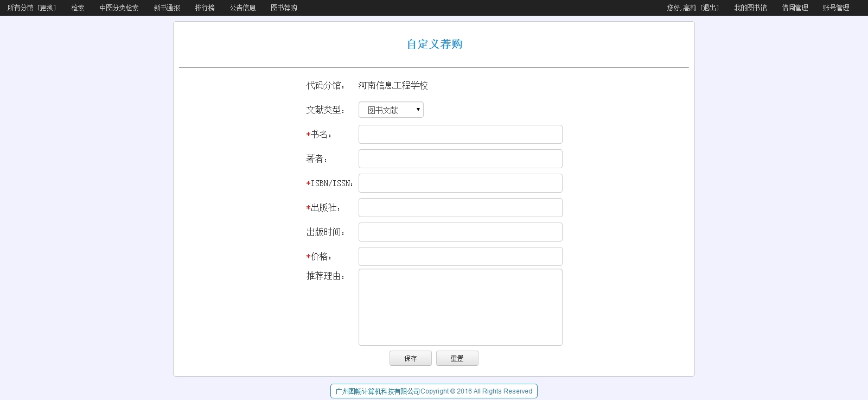Select 排行榜 in top navigation

pyautogui.click(x=205, y=8)
